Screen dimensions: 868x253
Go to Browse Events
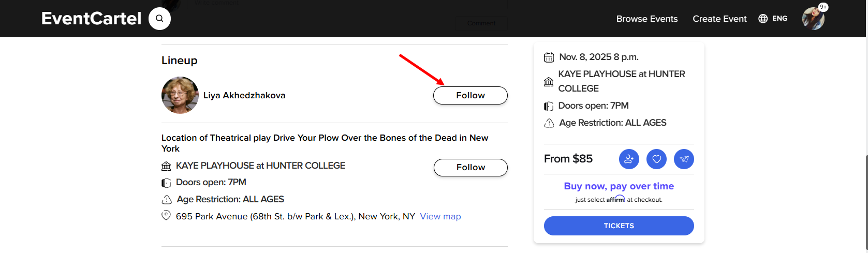click(646, 19)
